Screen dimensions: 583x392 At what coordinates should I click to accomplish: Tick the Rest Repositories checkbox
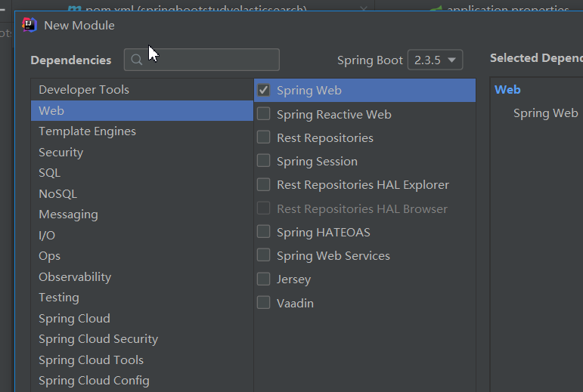pyautogui.click(x=264, y=137)
